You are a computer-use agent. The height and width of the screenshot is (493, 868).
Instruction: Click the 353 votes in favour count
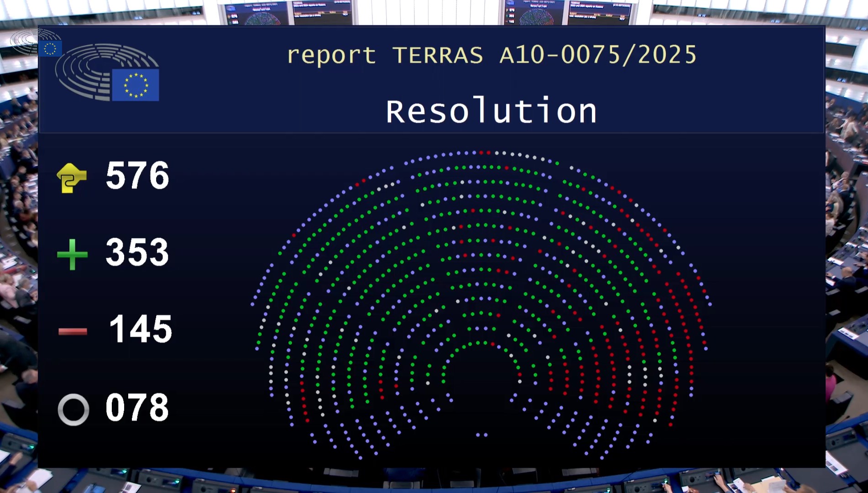coord(137,252)
